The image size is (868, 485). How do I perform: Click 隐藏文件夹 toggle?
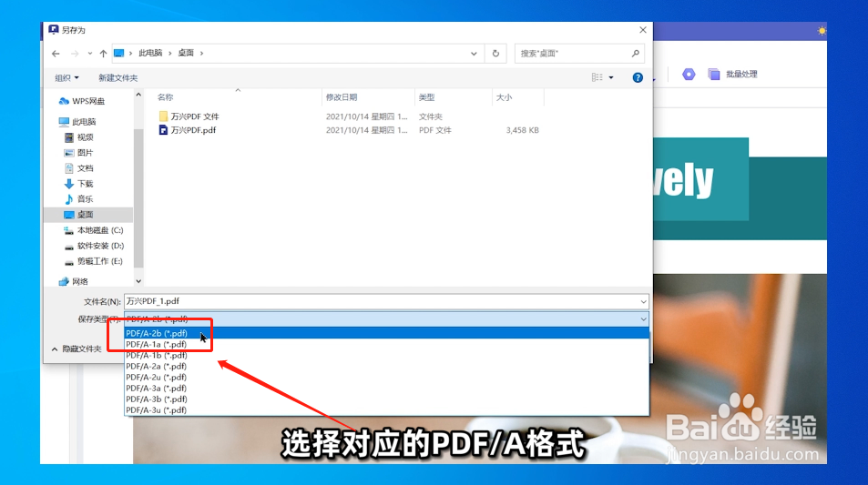click(77, 349)
